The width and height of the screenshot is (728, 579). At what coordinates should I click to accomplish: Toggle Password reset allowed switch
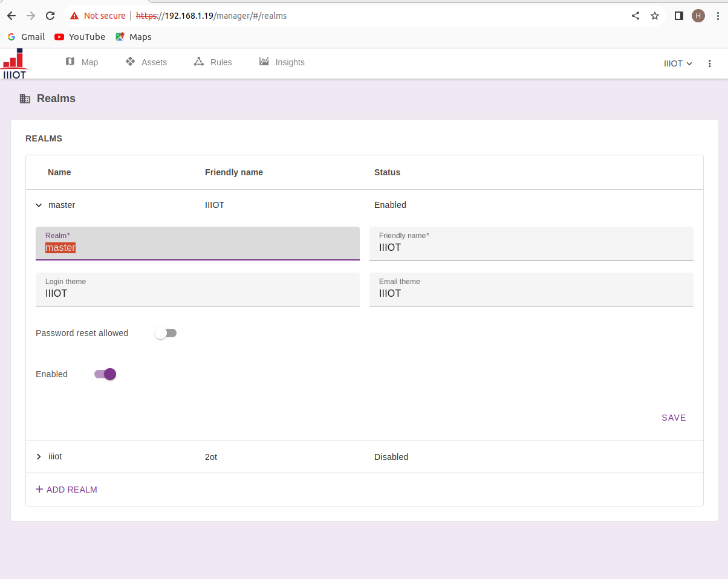coord(165,333)
